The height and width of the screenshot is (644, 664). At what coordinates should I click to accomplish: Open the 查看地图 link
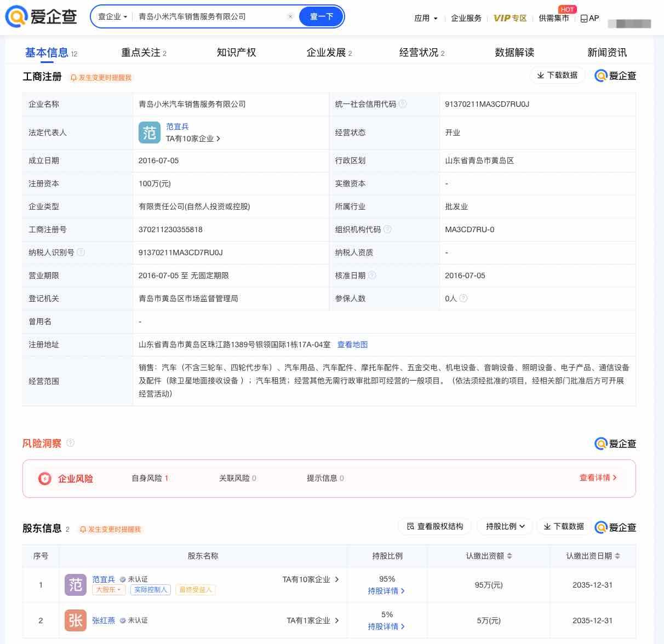tap(352, 344)
